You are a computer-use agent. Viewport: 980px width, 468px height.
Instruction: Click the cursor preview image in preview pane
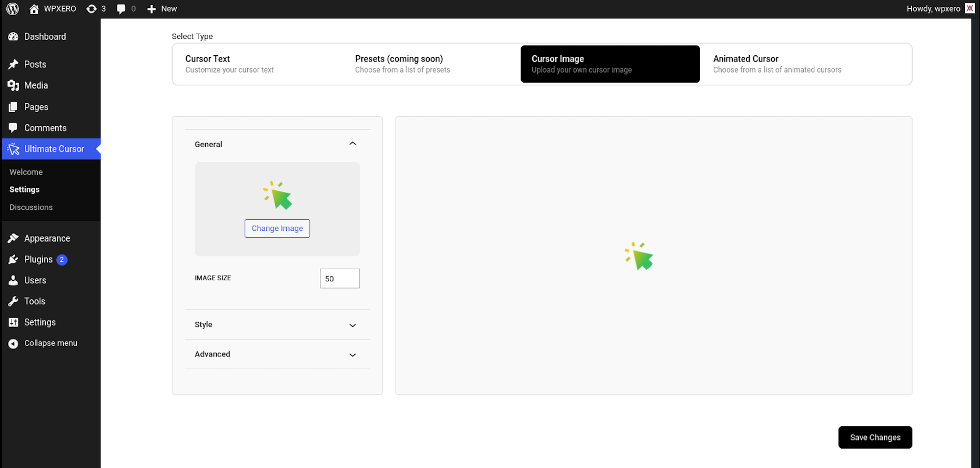639,256
